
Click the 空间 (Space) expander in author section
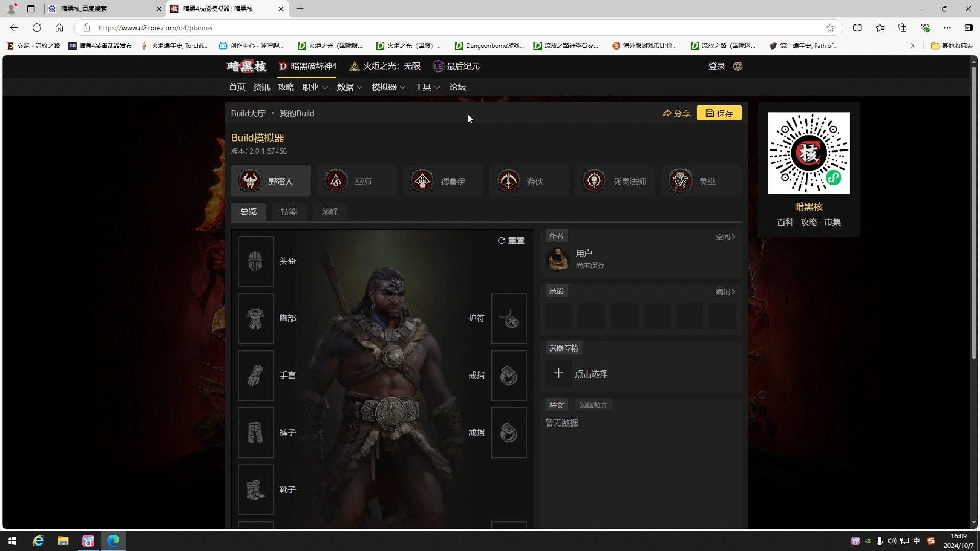[x=726, y=236]
